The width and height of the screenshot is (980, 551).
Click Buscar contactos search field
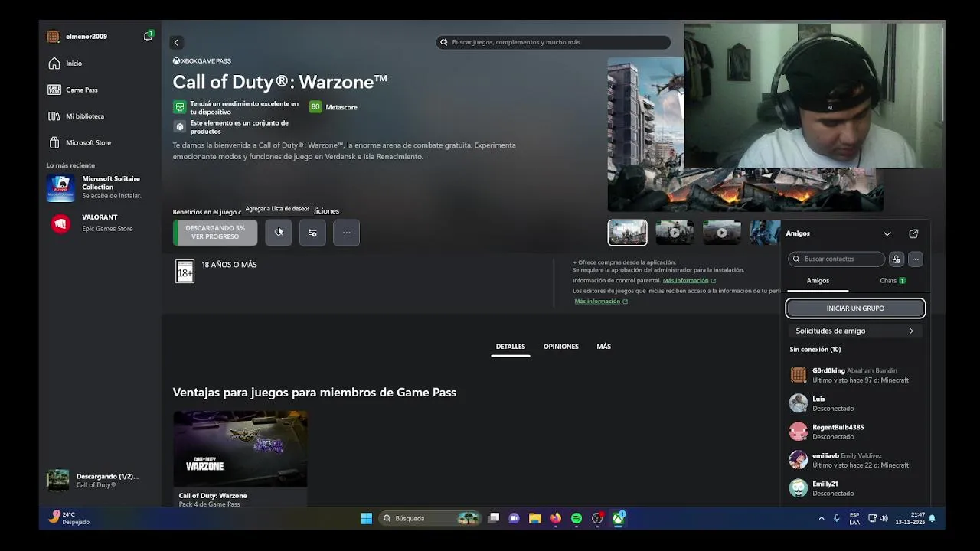click(836, 259)
